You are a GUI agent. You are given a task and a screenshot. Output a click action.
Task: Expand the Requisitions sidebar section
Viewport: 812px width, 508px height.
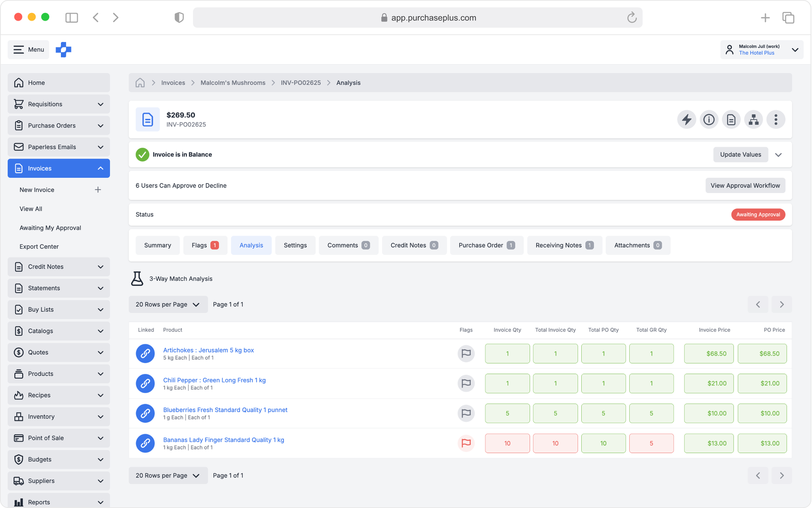59,104
